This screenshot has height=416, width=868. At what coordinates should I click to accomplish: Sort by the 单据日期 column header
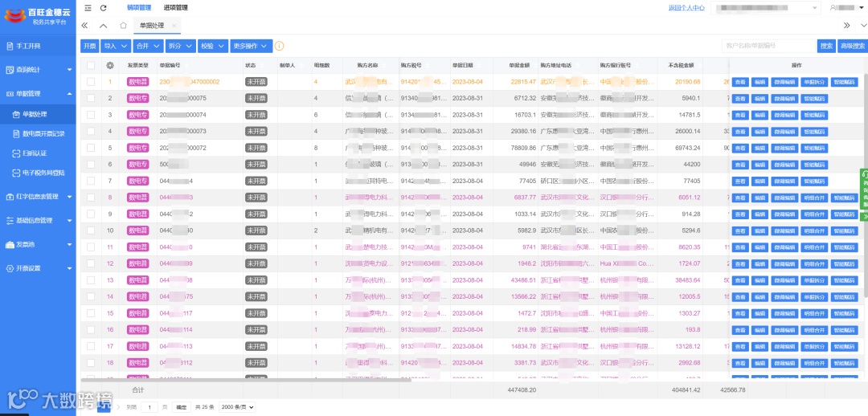click(462, 65)
